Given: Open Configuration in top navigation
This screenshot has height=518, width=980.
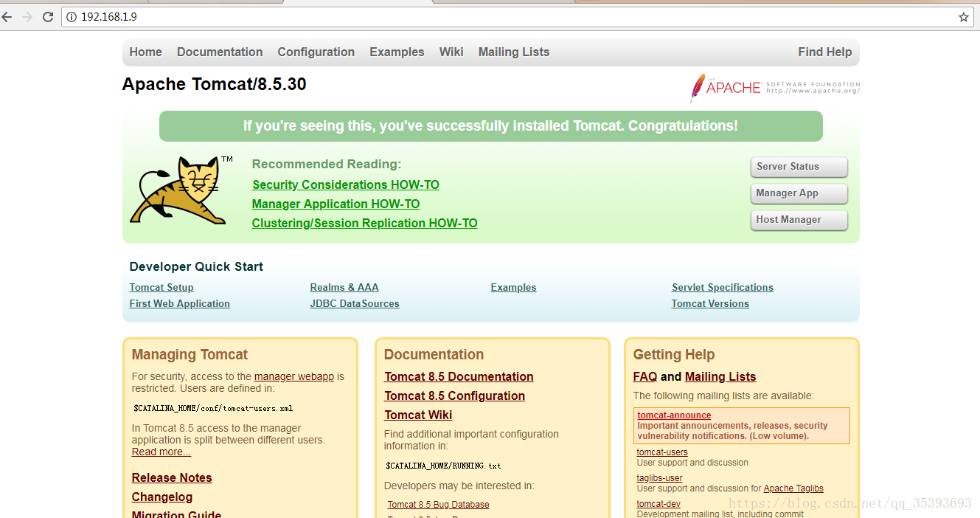Looking at the screenshot, I should coord(316,52).
